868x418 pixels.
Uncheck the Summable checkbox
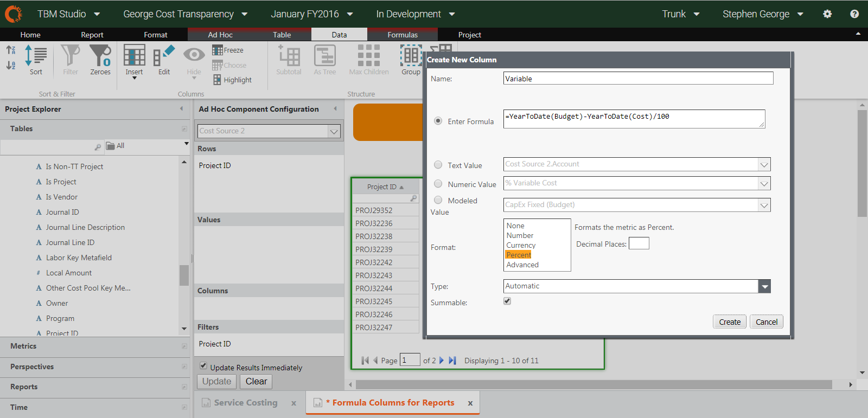507,301
